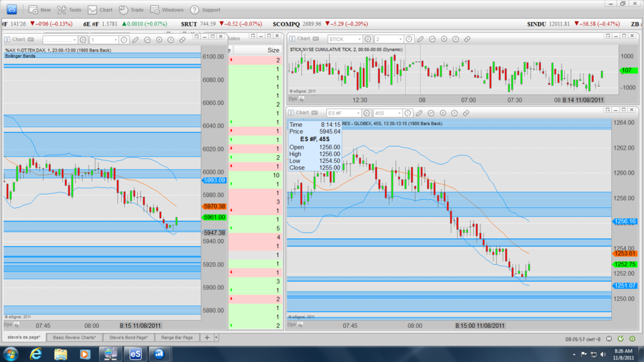Click pop-out icon in DAX chart window
This screenshot has height=362, width=644.
pos(196,37)
